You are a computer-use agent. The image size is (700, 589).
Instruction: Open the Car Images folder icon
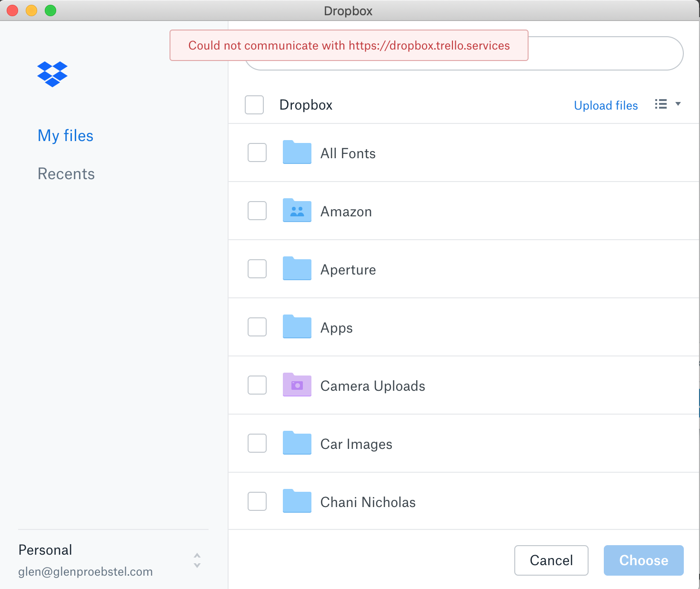pyautogui.click(x=297, y=443)
